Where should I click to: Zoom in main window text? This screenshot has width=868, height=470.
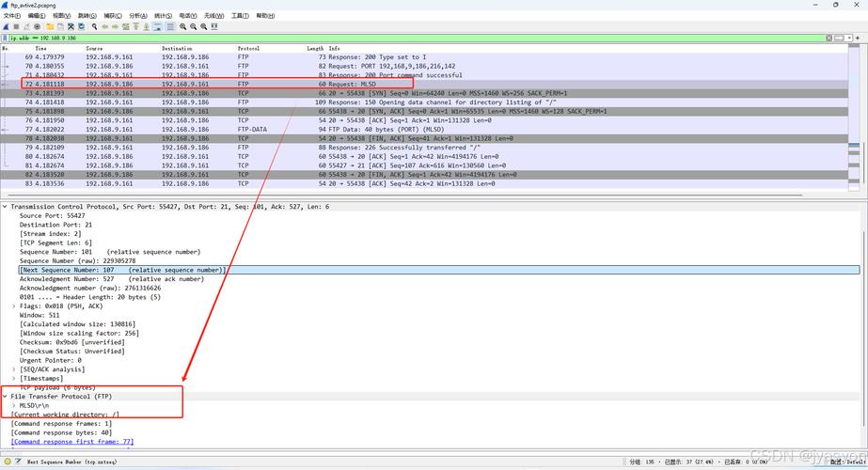pyautogui.click(x=182, y=26)
